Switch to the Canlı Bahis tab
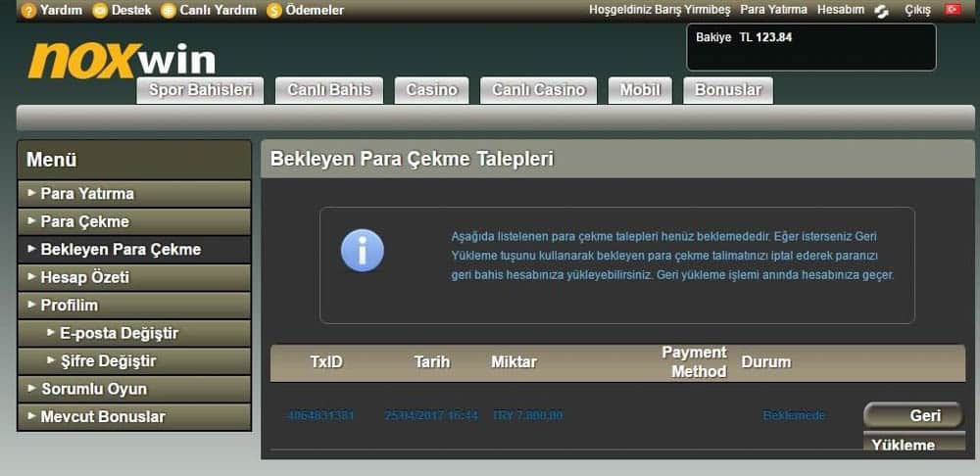 pos(329,90)
